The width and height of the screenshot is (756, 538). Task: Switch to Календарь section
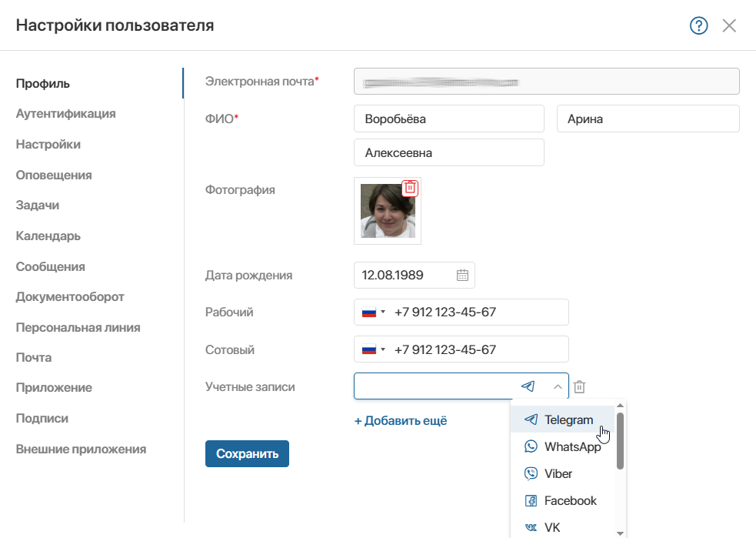pos(48,236)
